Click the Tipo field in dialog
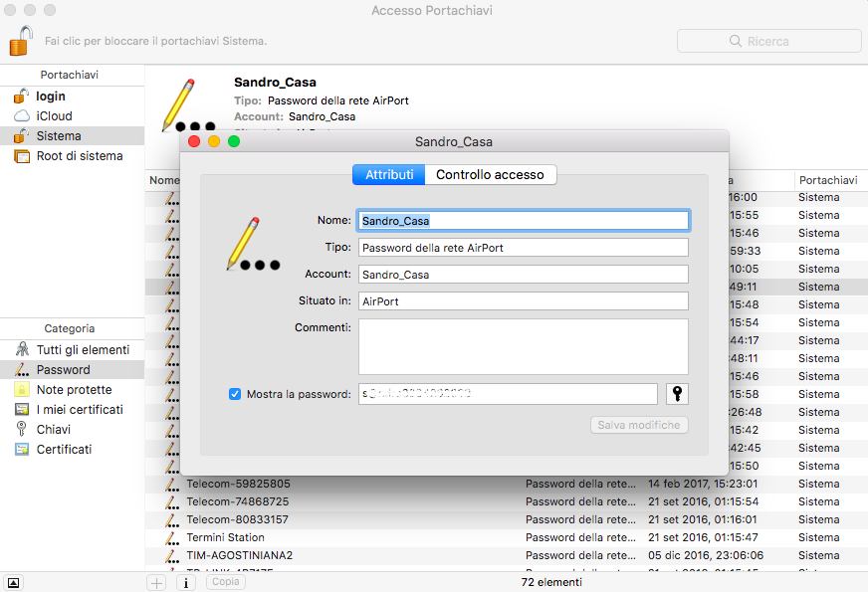Viewport: 868px width, 592px height. pos(524,248)
